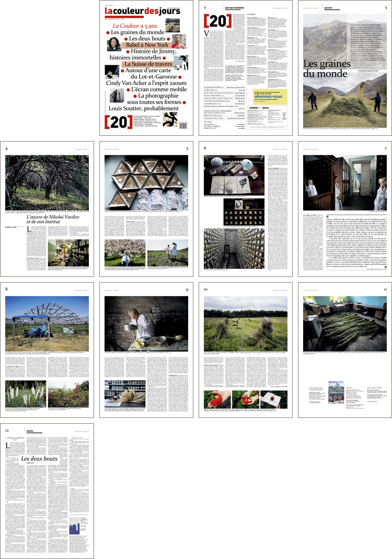Click the 'atelier' section header on page 12

(30, 431)
